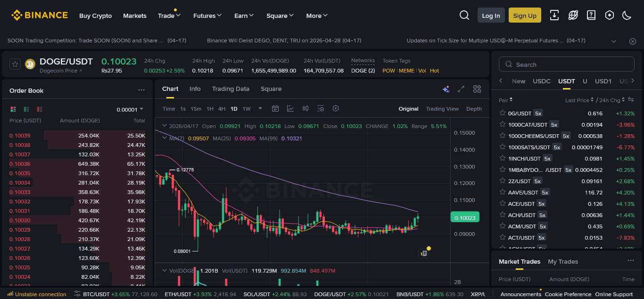Image resolution: width=644 pixels, height=299 pixels.
Task: Click the Binance logo
Action: (x=40, y=16)
